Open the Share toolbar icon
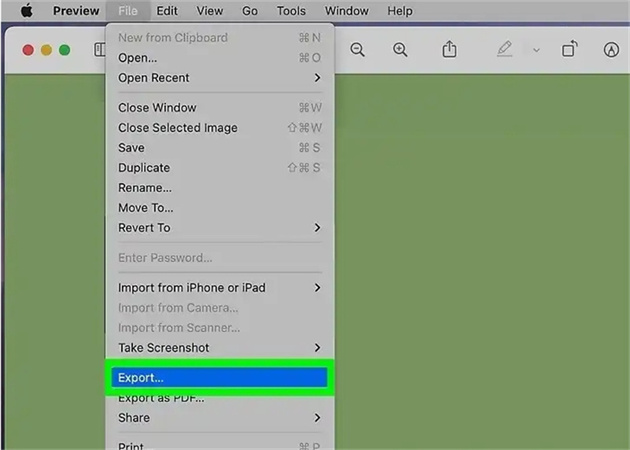The width and height of the screenshot is (630, 450). [449, 49]
